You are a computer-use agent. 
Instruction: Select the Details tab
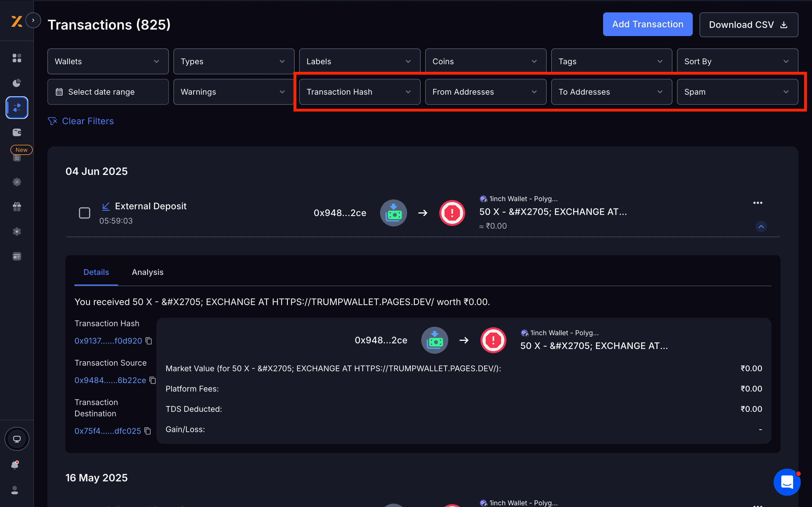click(96, 272)
